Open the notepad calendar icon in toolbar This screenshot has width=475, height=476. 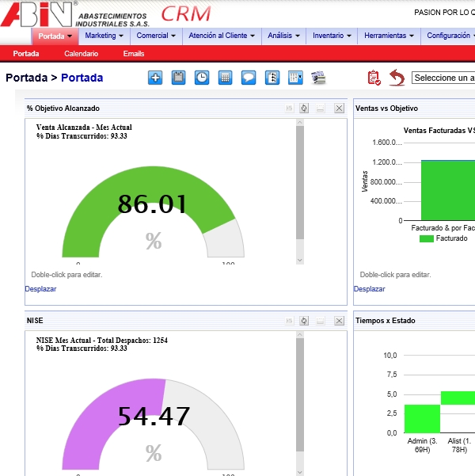(x=178, y=78)
